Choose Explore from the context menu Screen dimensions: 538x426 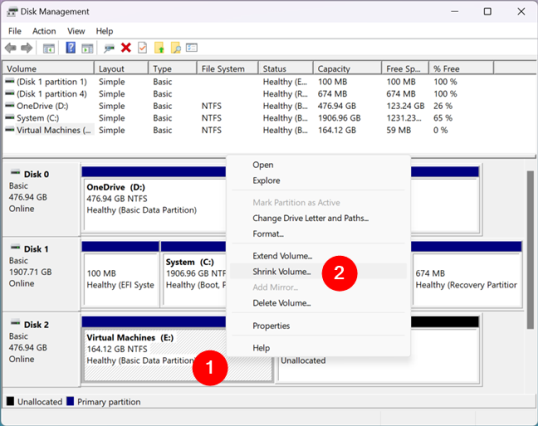pyautogui.click(x=318, y=181)
